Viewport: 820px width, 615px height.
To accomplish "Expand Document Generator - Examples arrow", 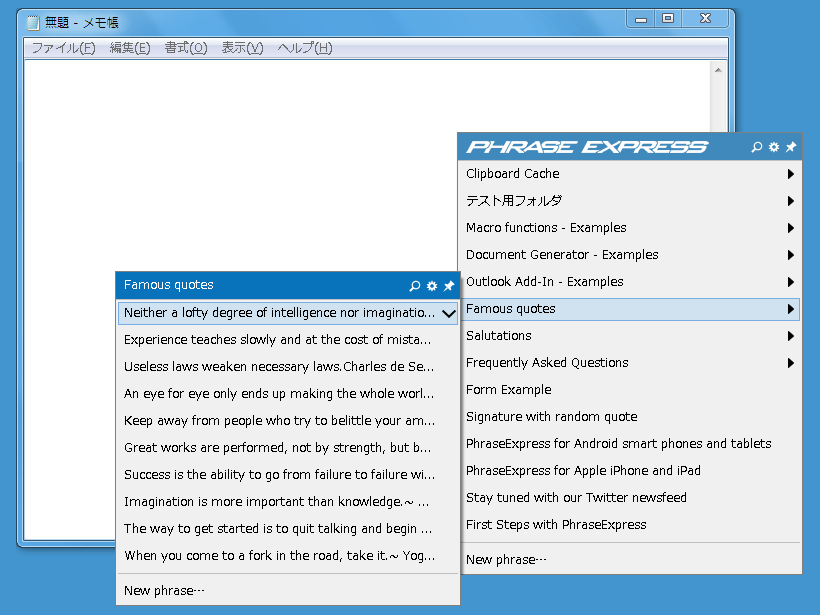I will click(x=791, y=255).
